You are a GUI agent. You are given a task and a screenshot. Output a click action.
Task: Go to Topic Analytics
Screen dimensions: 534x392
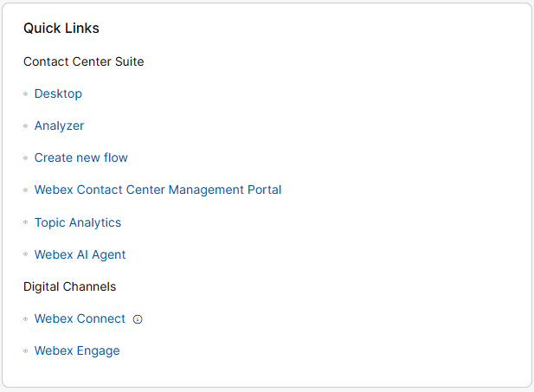[78, 222]
